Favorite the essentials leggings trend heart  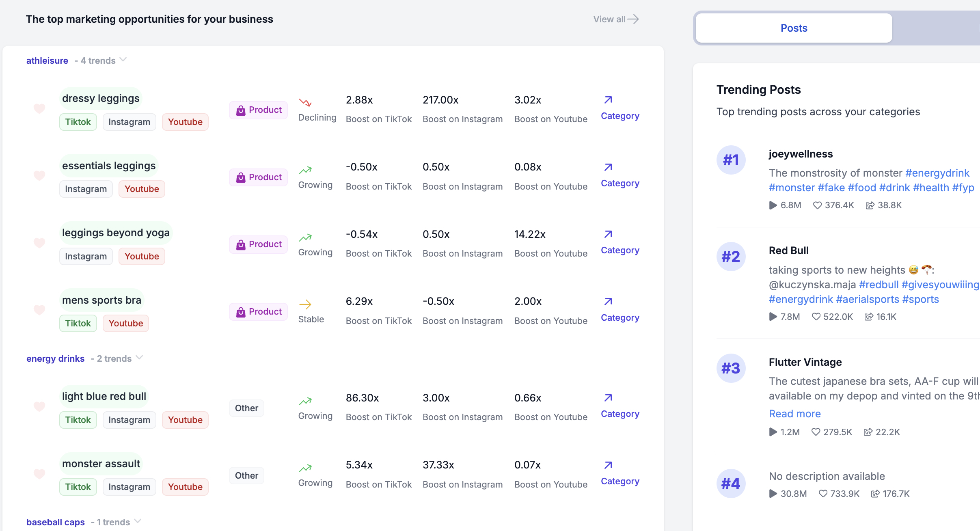39,175
